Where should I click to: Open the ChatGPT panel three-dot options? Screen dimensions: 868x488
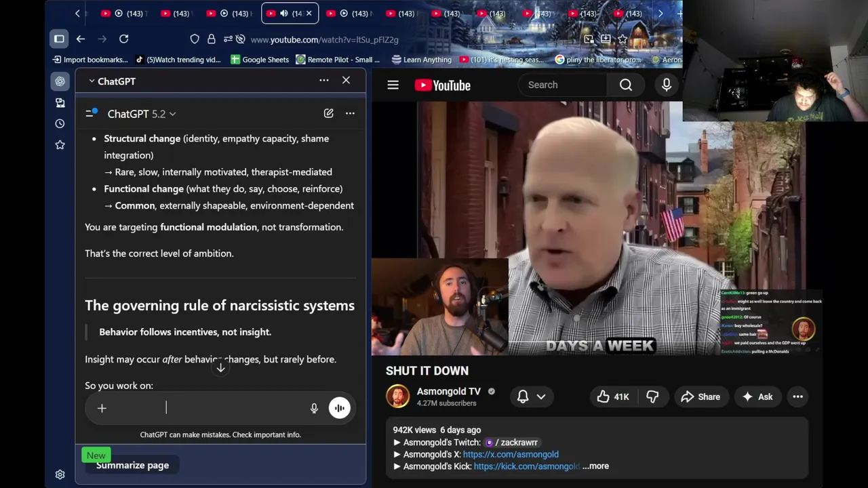pyautogui.click(x=324, y=81)
